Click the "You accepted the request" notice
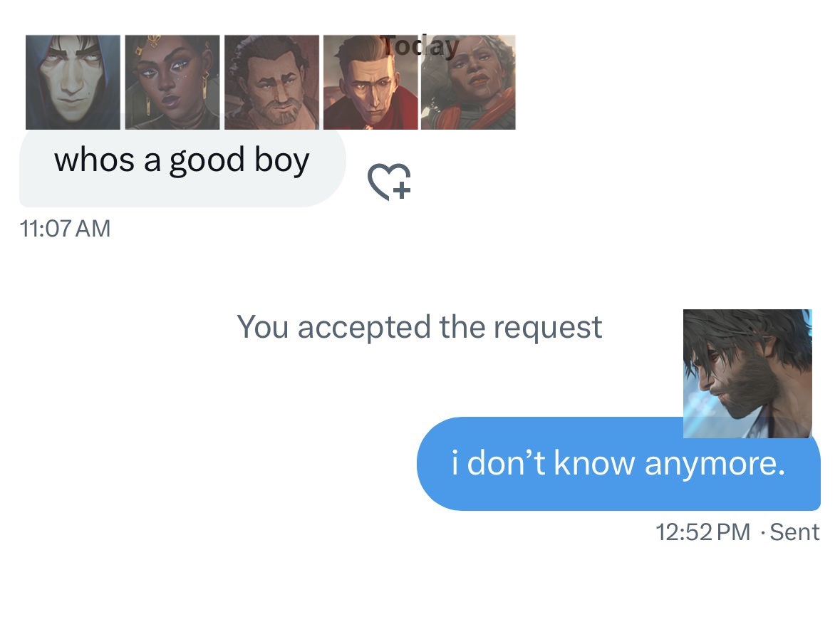The width and height of the screenshot is (840, 637). coord(420,327)
